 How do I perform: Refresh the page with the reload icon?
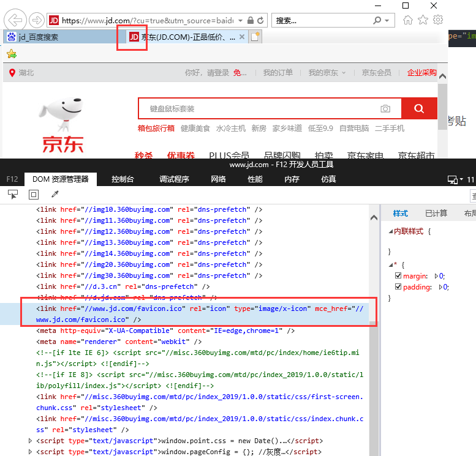(260, 20)
